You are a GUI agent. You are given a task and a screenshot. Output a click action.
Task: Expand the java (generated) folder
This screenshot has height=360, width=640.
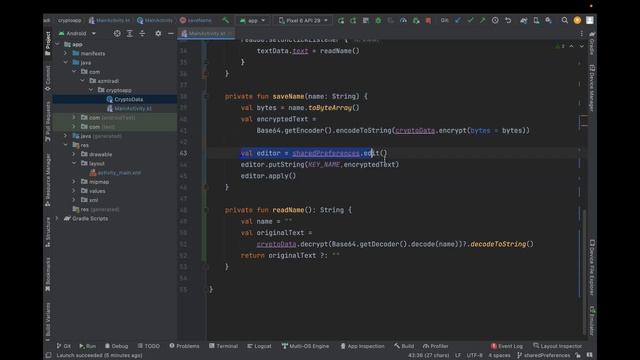pos(65,136)
